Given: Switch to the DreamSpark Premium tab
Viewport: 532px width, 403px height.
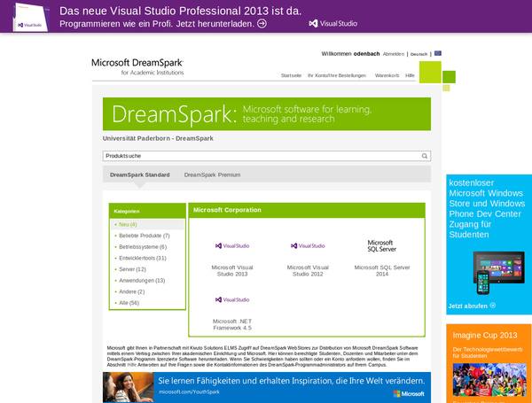Looking at the screenshot, I should 212,174.
